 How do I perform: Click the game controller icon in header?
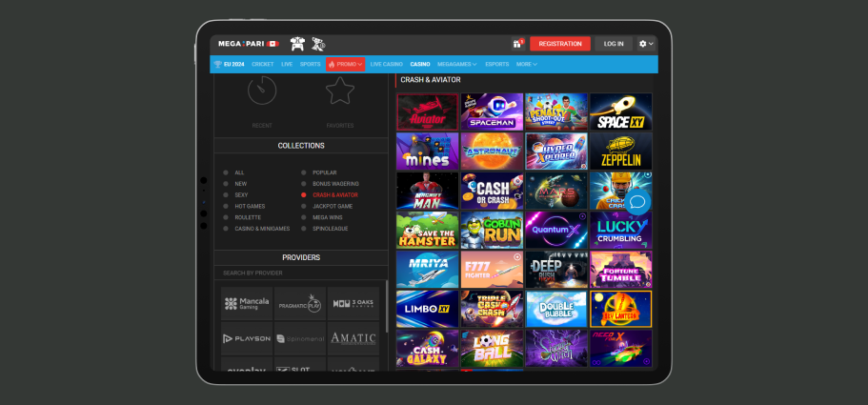click(298, 44)
